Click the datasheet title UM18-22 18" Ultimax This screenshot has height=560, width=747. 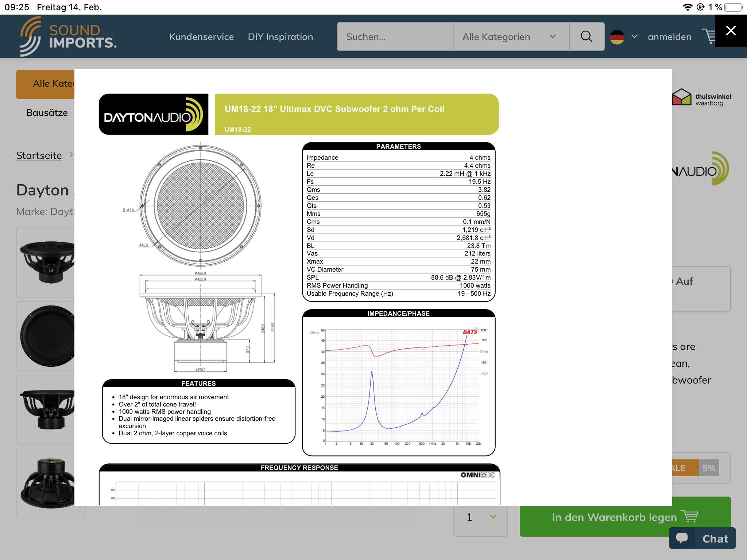tap(334, 109)
